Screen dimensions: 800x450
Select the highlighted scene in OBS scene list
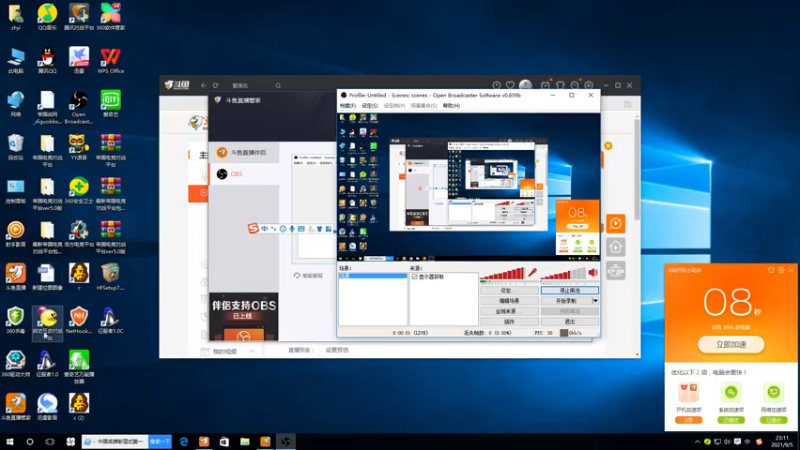coord(373,276)
